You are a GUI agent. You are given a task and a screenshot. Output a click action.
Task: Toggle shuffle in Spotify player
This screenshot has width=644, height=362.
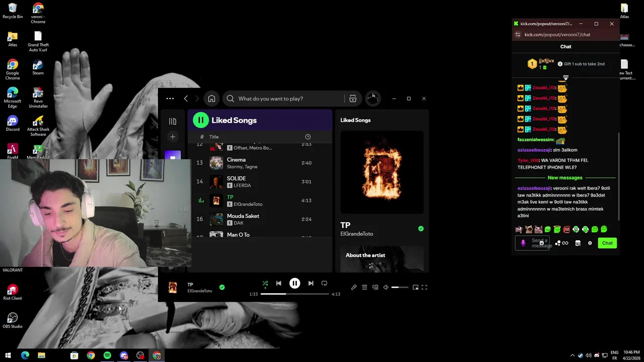[265, 284]
